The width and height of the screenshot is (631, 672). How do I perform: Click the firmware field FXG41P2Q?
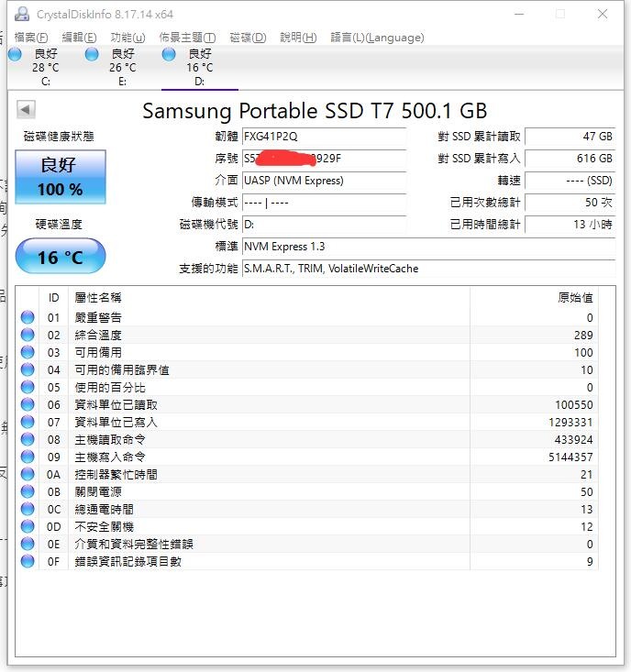pos(324,137)
